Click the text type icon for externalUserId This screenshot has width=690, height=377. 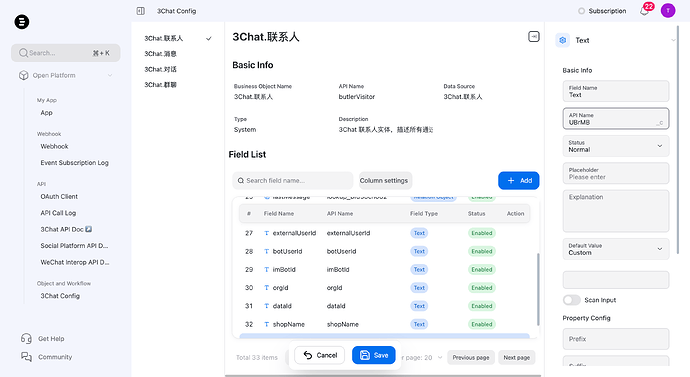[266, 233]
